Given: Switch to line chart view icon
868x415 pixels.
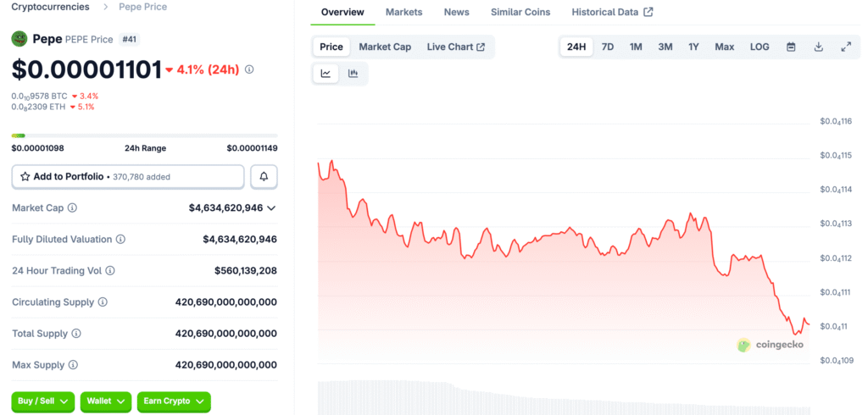Looking at the screenshot, I should pos(326,74).
